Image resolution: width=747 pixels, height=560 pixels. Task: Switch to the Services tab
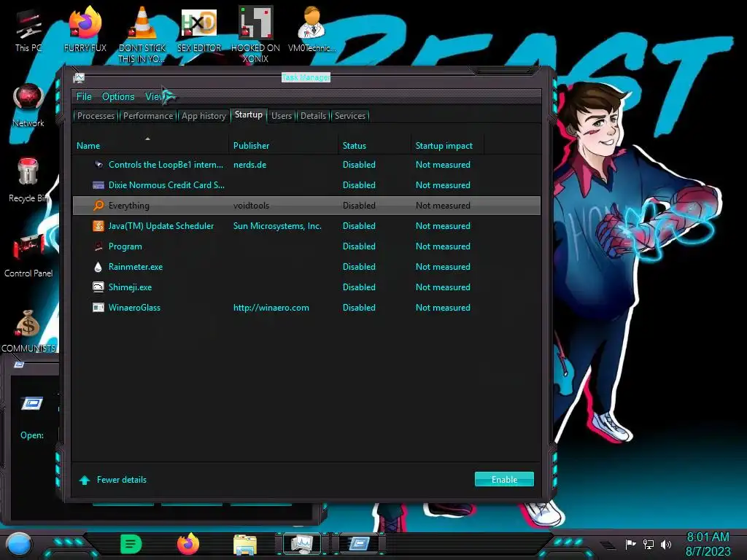click(349, 116)
